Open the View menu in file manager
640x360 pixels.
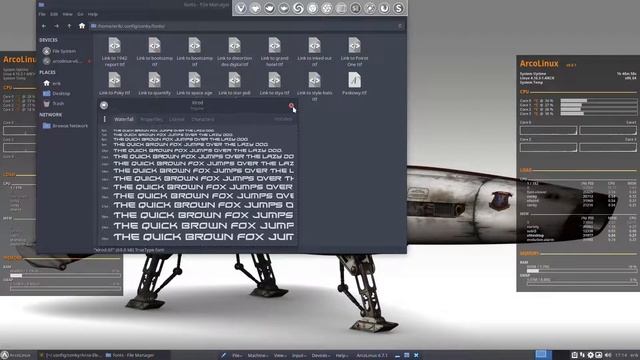tap(67, 14)
